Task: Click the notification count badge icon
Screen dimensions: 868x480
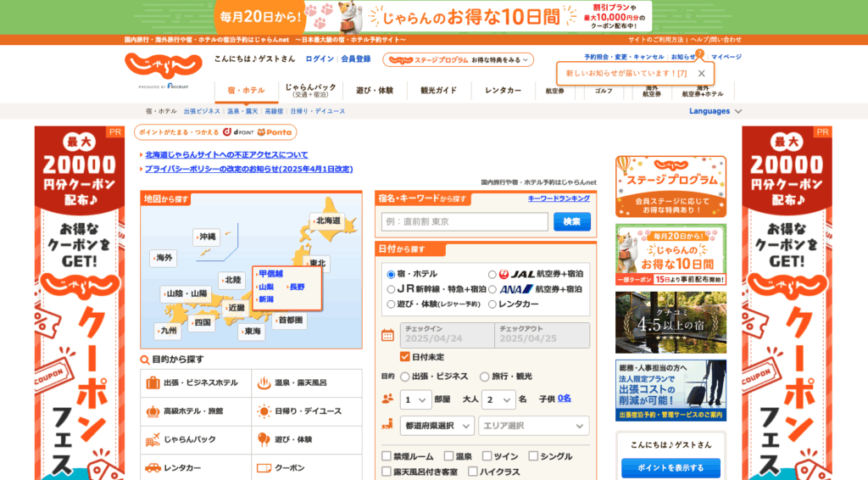Action: tap(699, 53)
